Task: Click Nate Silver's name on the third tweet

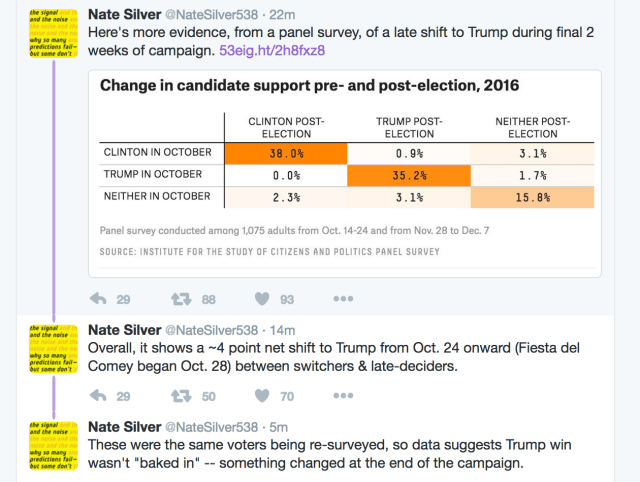Action: (122, 426)
